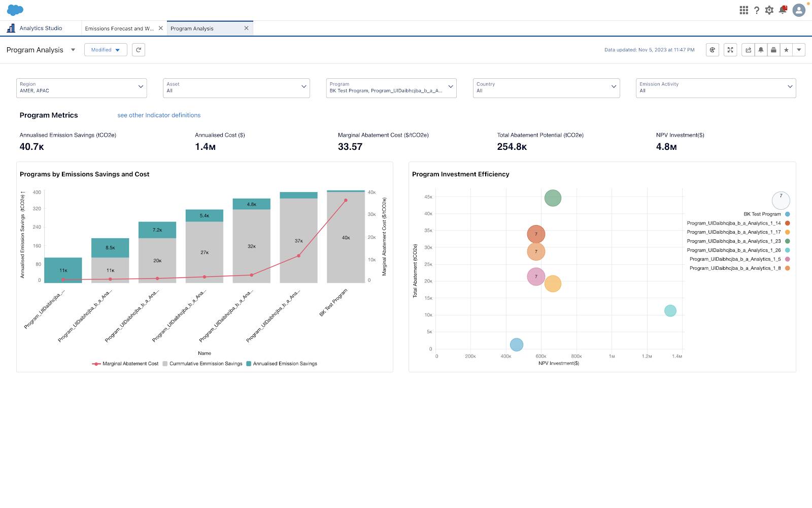
Task: Toggle Analytics_1_23 legend entry
Action: [x=738, y=241]
